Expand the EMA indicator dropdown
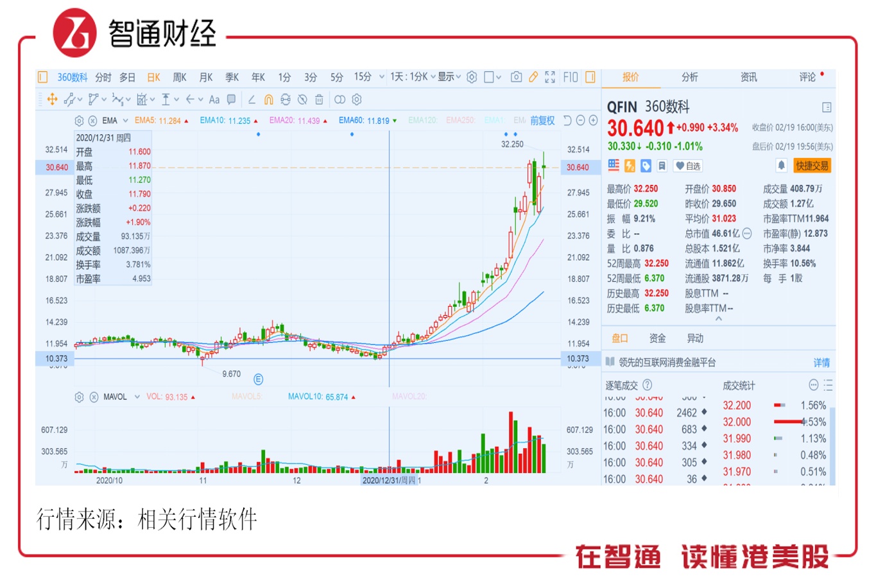876x588 pixels. tap(126, 121)
